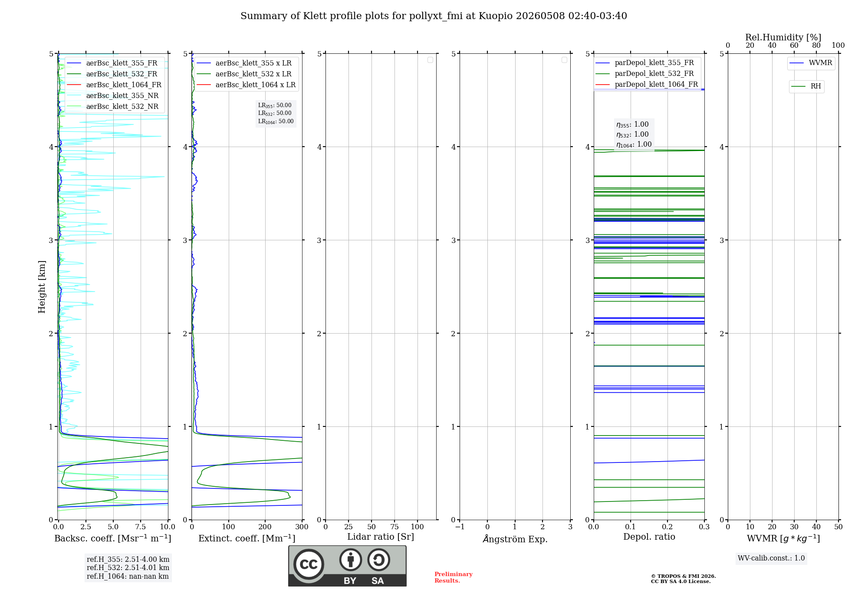Click the aerBsc_klett_1064 x LR legend entry
868x590 pixels.
pos(246,85)
